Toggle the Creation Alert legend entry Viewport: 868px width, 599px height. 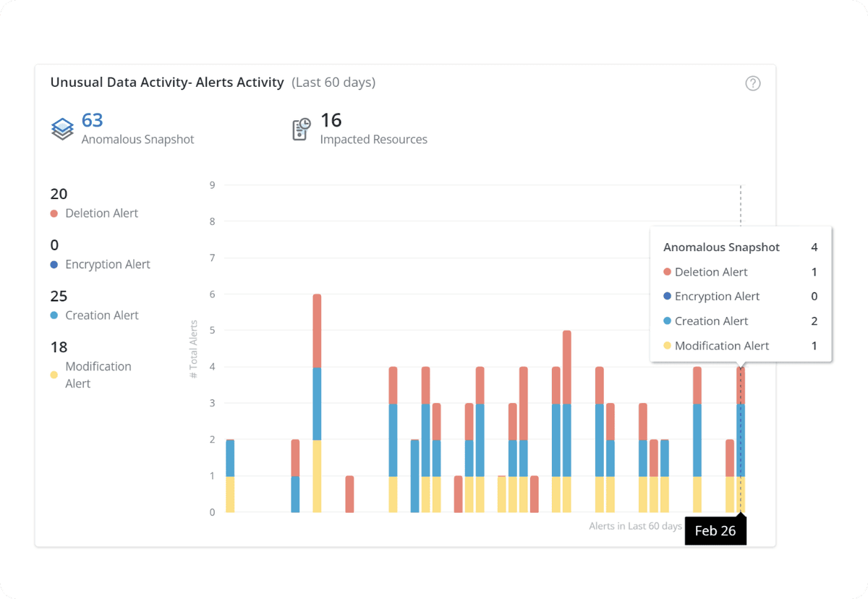click(x=101, y=315)
